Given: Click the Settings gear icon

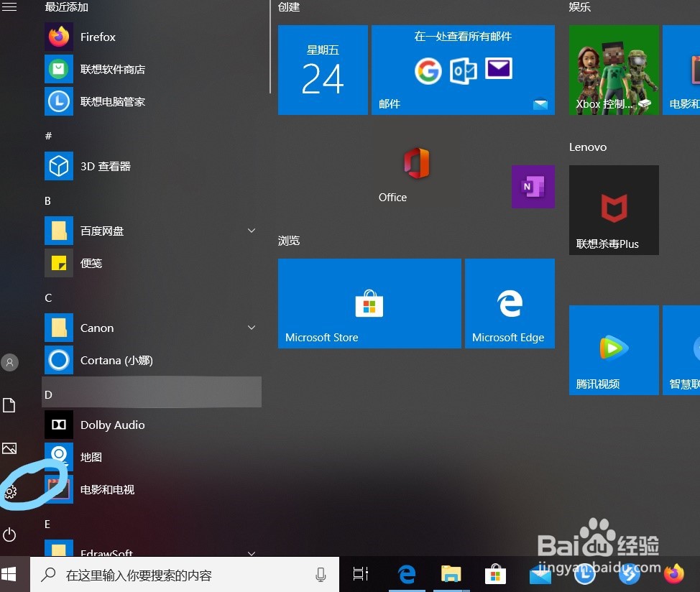Looking at the screenshot, I should pos(10,491).
